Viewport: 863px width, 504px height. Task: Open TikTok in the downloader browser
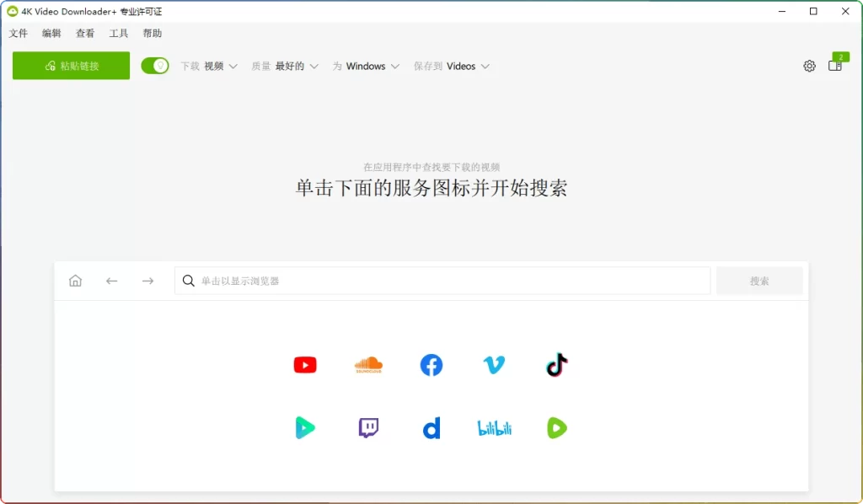pos(556,364)
